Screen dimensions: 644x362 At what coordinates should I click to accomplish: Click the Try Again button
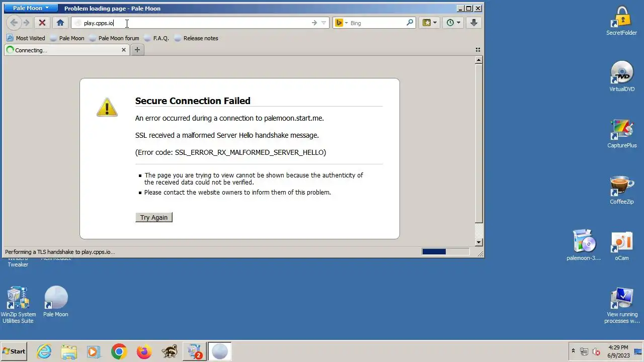(154, 217)
